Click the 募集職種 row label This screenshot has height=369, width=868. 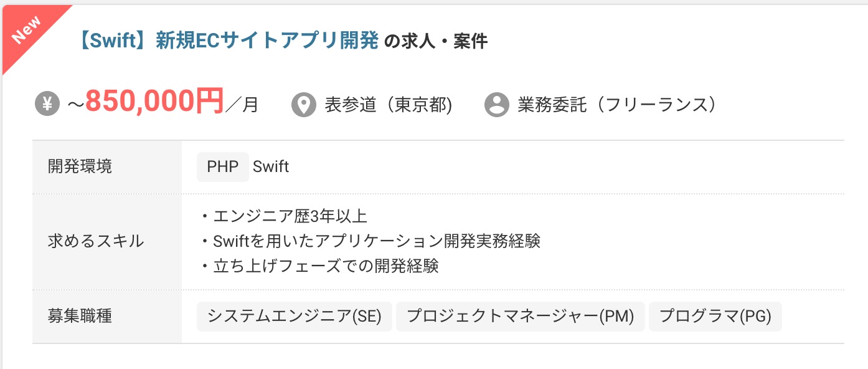click(80, 317)
